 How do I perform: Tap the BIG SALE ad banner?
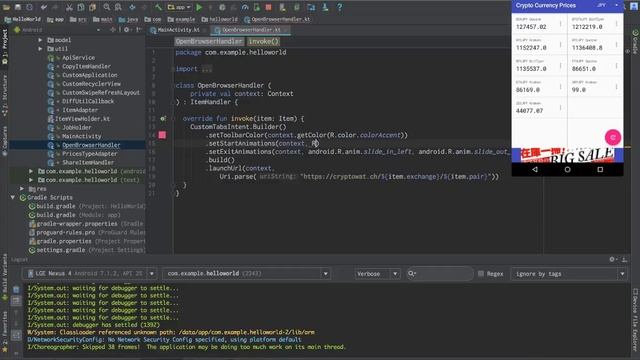[567, 155]
